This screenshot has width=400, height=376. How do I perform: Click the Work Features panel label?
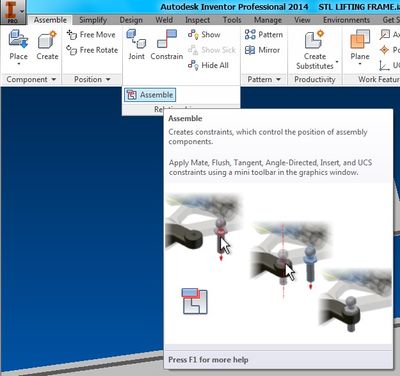pos(379,79)
